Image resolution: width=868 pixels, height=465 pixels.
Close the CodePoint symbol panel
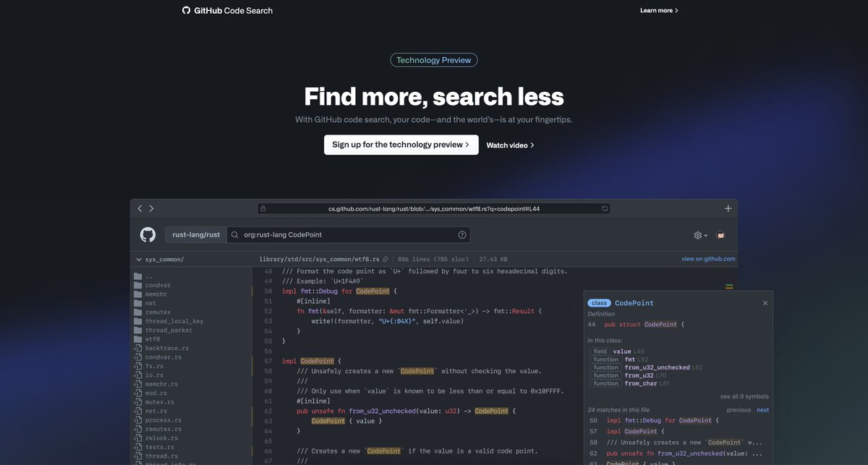pyautogui.click(x=765, y=302)
